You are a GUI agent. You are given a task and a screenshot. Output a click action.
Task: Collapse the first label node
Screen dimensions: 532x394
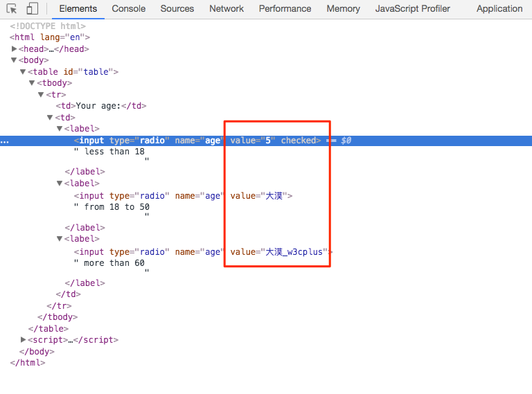[60, 129]
